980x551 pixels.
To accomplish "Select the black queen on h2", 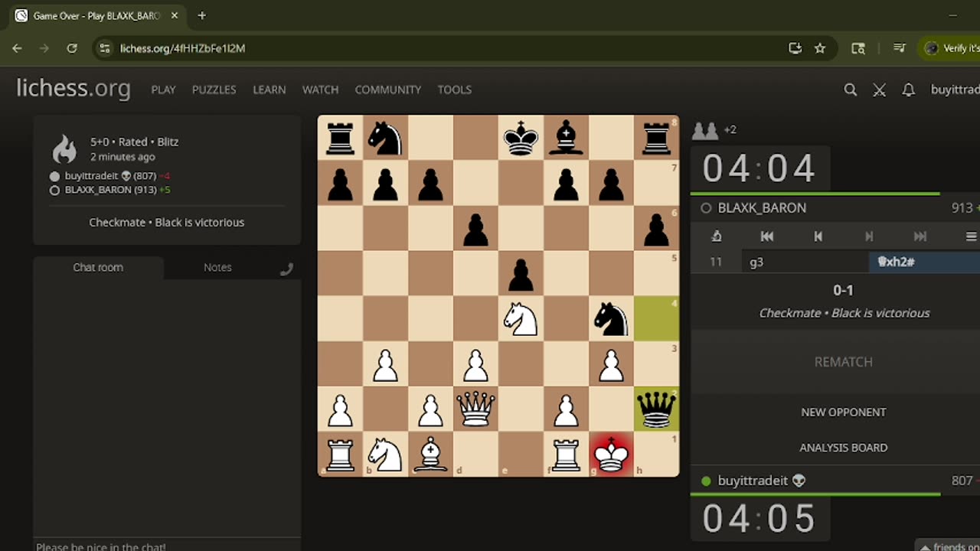I will pos(656,409).
